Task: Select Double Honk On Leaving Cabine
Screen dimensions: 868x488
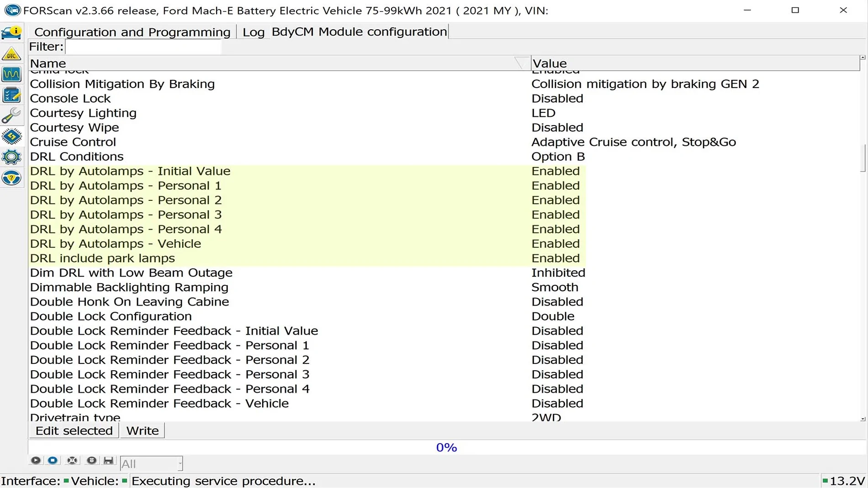Action: click(444, 302)
